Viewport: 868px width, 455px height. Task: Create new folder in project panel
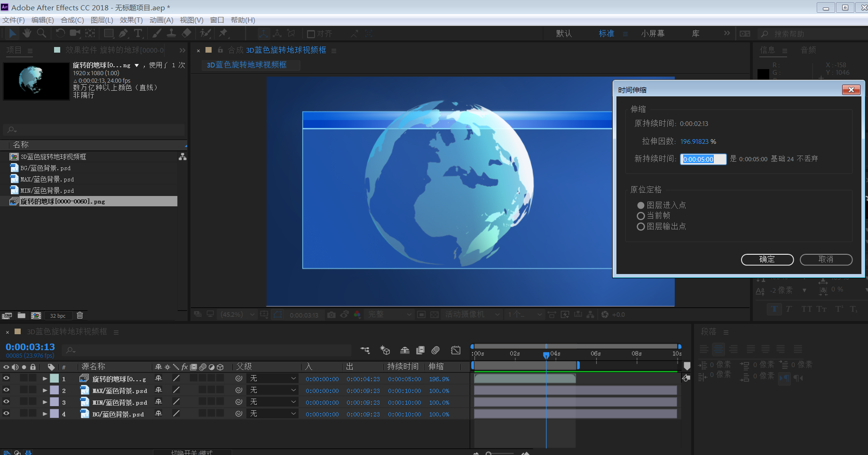(22, 315)
